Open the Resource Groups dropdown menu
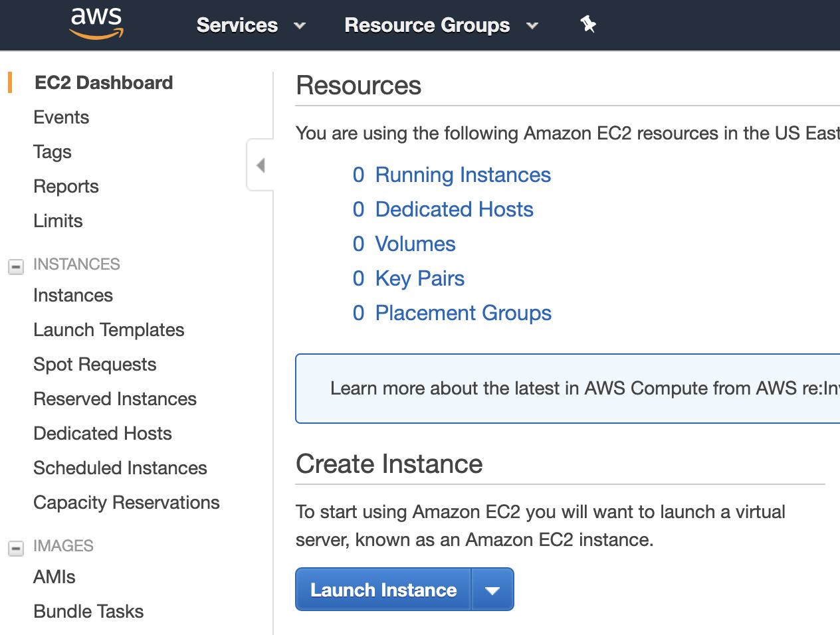 (441, 25)
